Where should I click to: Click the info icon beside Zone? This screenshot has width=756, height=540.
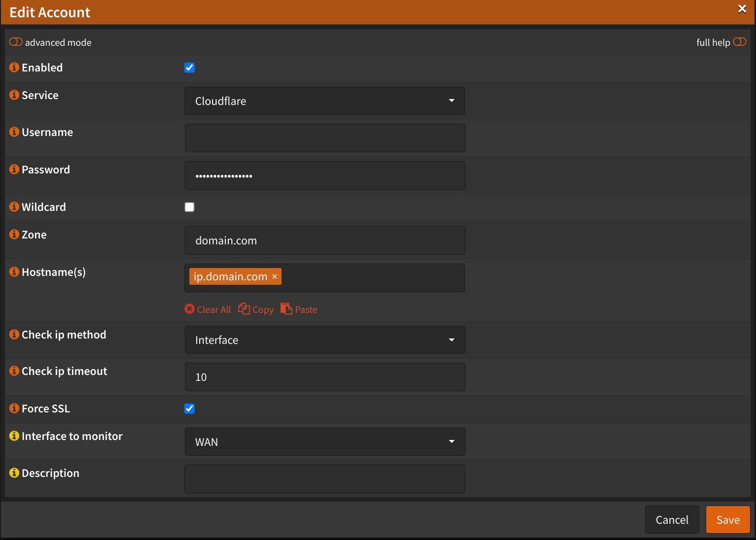point(14,235)
